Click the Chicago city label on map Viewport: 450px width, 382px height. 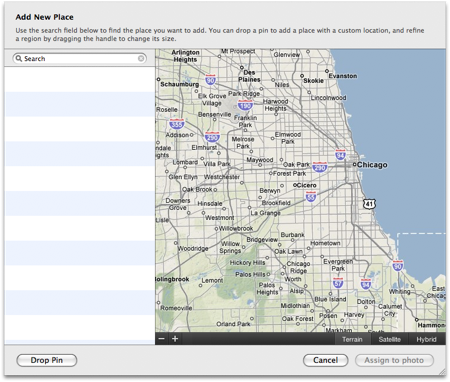tap(372, 165)
